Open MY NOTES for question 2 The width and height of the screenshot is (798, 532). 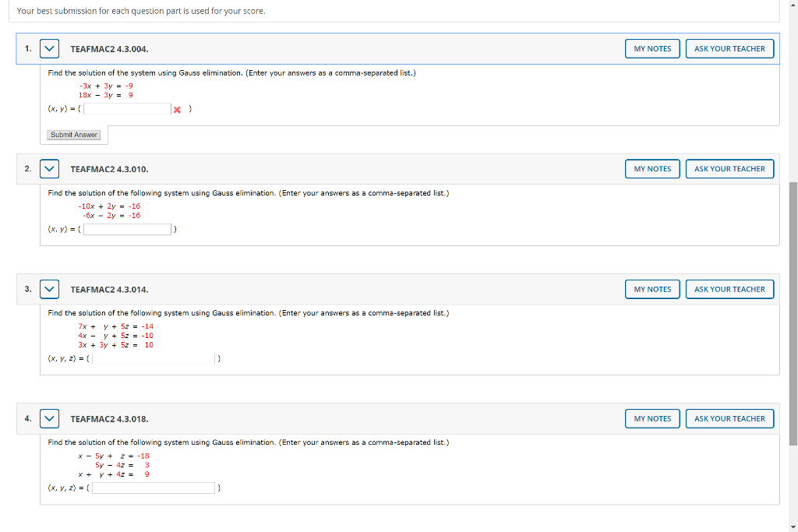pos(652,168)
